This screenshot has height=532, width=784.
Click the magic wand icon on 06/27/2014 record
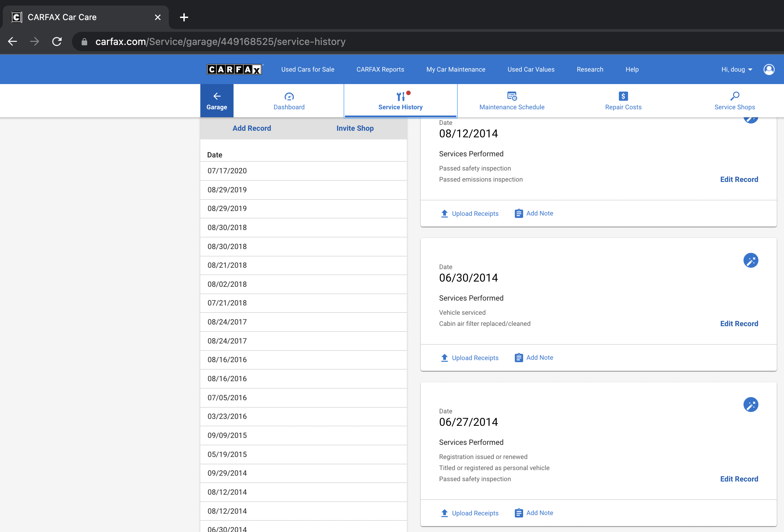[x=751, y=405]
